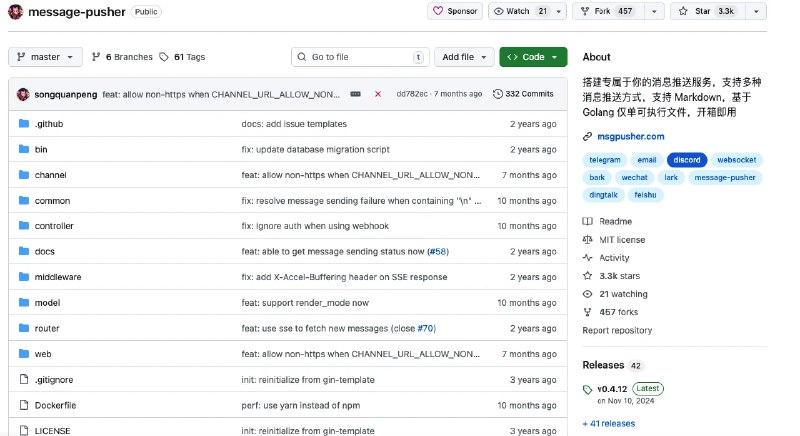
Task: Open the master branch selector
Action: point(45,57)
